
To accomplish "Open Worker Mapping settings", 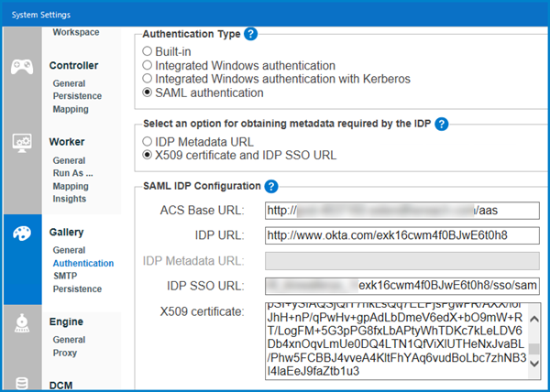I will click(x=71, y=186).
